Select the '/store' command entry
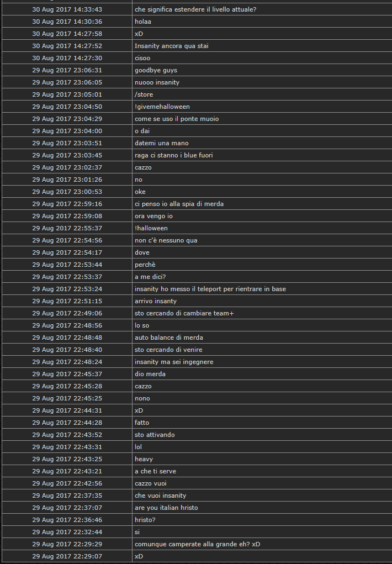 click(144, 94)
